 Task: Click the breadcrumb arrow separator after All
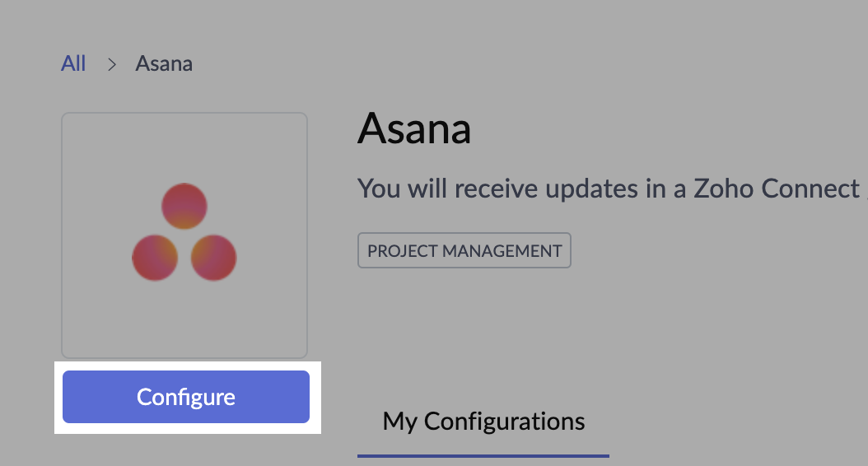pyautogui.click(x=112, y=64)
